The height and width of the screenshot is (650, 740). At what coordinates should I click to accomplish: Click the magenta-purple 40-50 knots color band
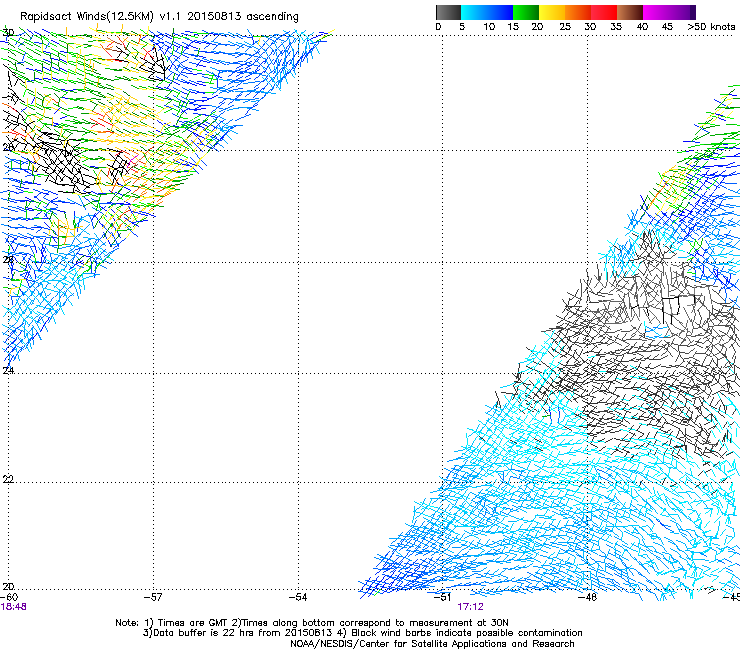coord(669,12)
